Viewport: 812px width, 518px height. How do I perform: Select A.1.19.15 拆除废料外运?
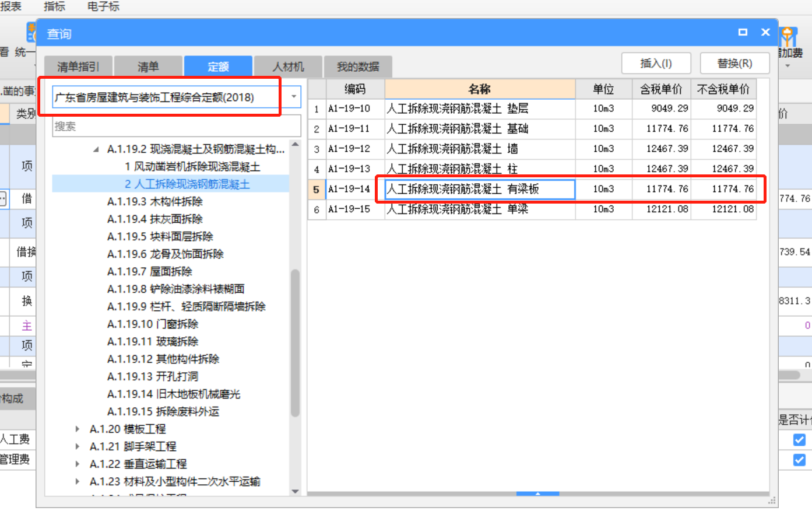tap(163, 412)
